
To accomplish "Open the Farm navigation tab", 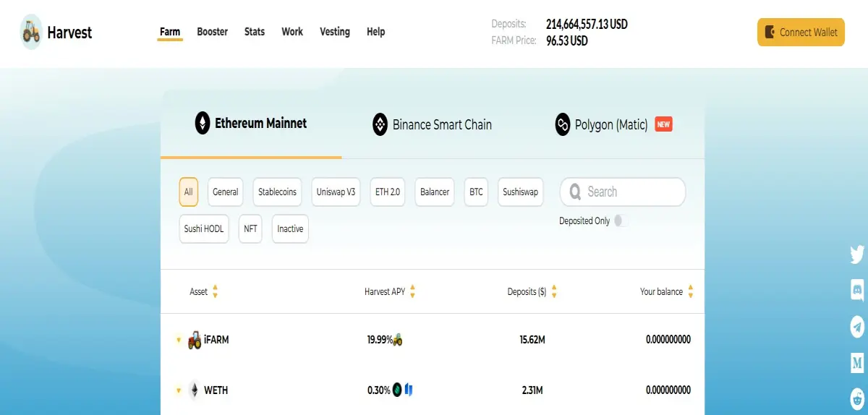I will point(170,32).
